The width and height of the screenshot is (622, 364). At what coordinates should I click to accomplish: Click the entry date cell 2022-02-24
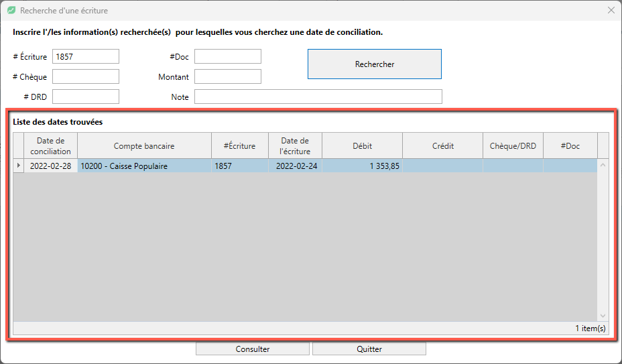coord(295,166)
